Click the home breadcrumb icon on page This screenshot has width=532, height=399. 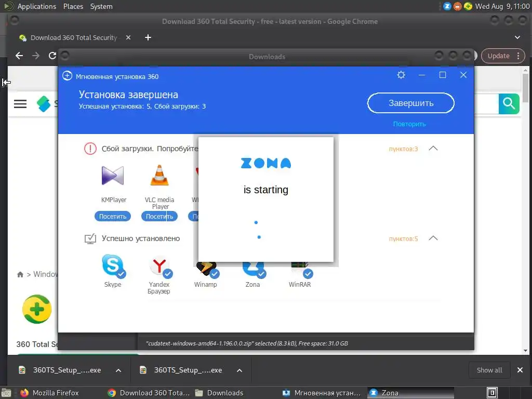[20, 274]
